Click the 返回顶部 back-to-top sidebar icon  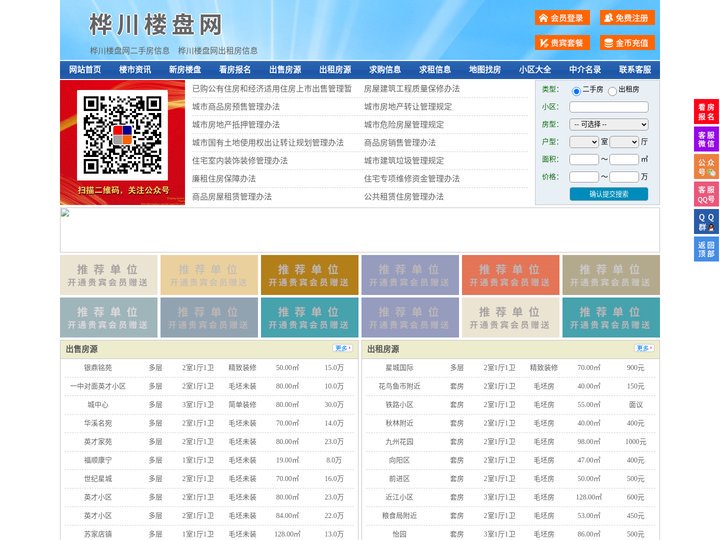(x=706, y=249)
